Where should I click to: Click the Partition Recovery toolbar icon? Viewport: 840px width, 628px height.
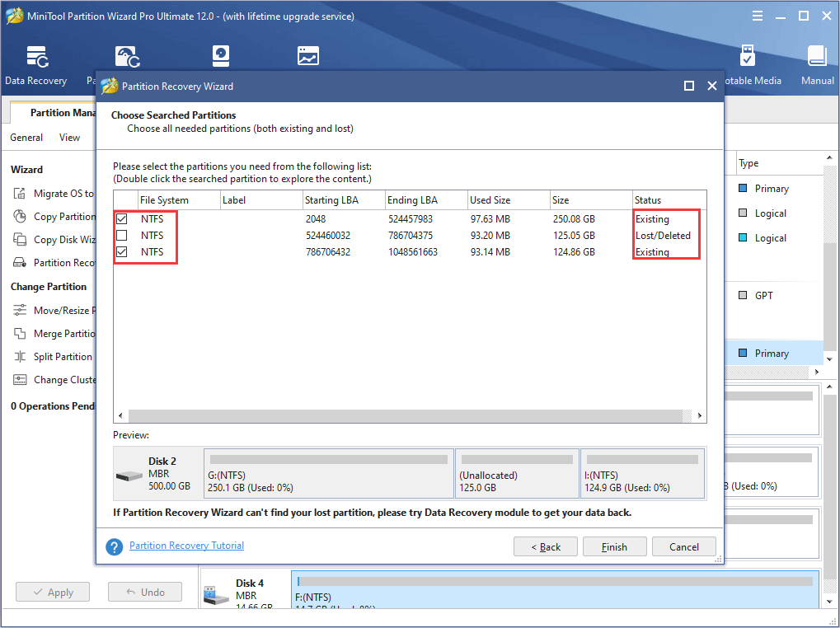pyautogui.click(x=128, y=57)
